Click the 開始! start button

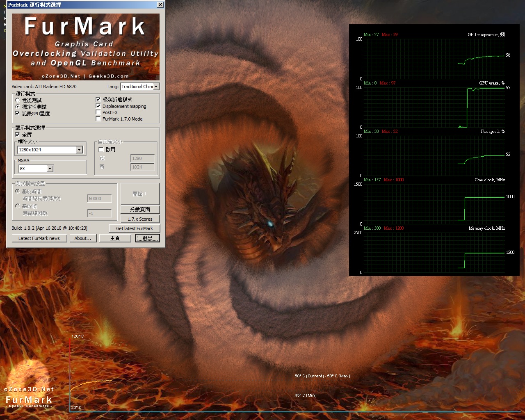tap(140, 194)
